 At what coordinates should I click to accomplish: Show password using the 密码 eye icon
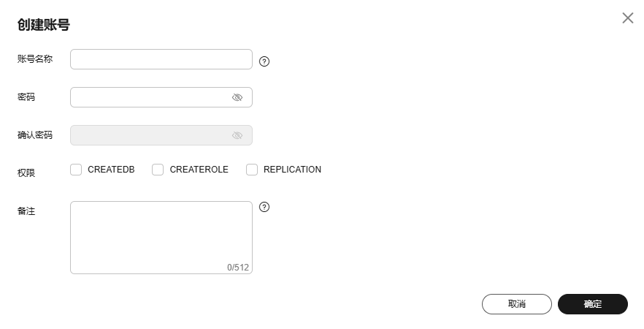pos(237,97)
